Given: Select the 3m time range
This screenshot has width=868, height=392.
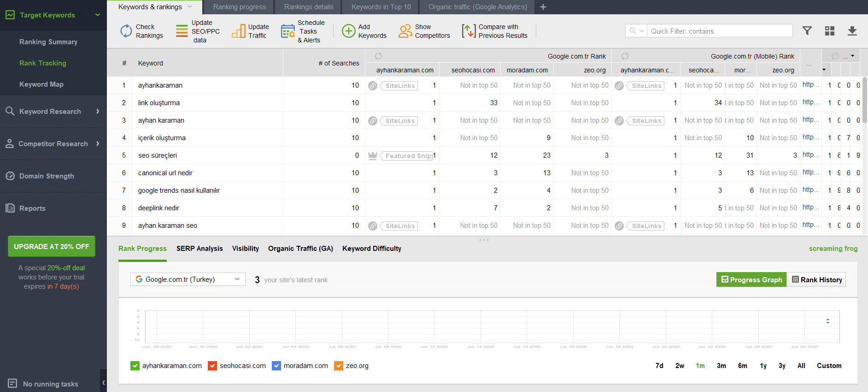Looking at the screenshot, I should [x=721, y=366].
